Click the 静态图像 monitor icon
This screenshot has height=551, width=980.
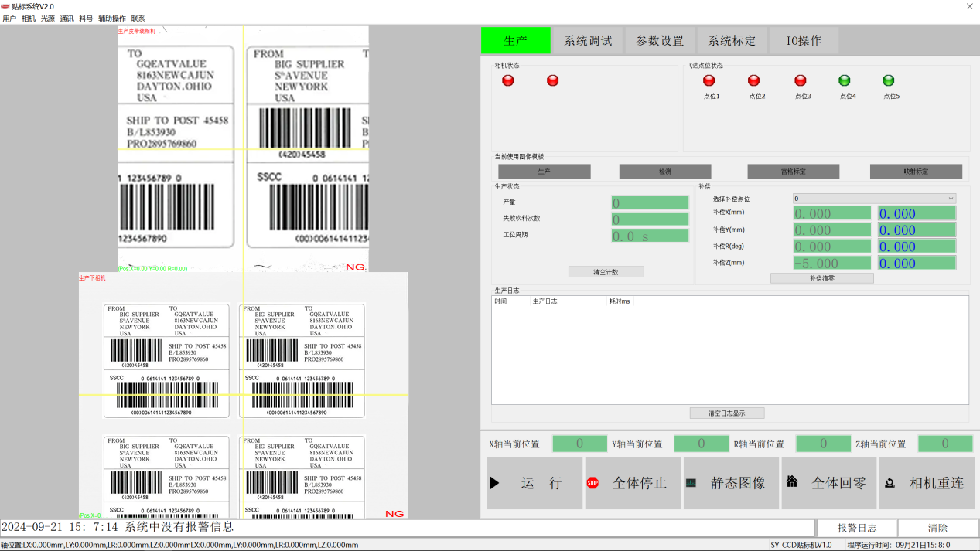tap(691, 483)
